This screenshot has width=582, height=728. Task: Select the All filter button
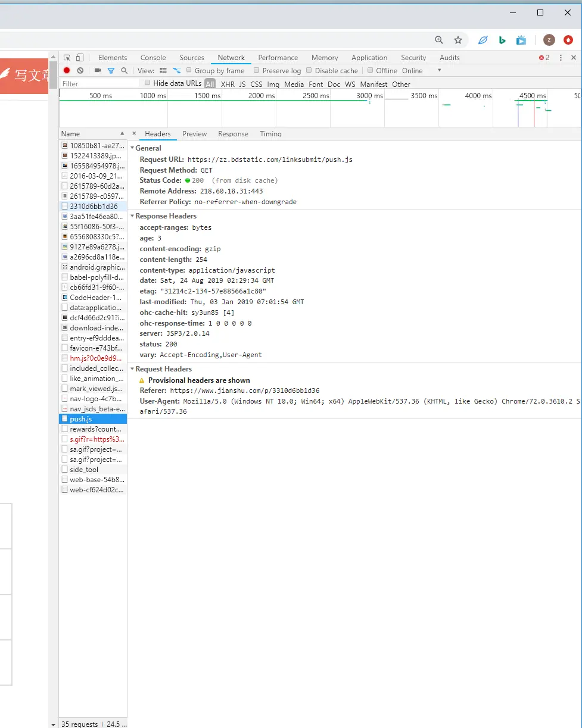coord(210,84)
